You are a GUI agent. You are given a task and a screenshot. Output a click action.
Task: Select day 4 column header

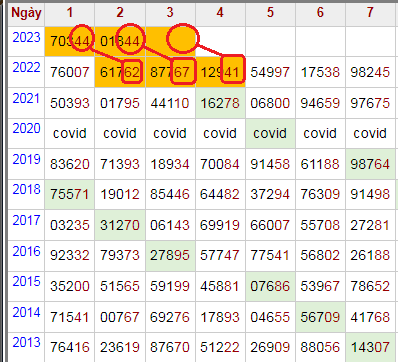pyautogui.click(x=220, y=13)
